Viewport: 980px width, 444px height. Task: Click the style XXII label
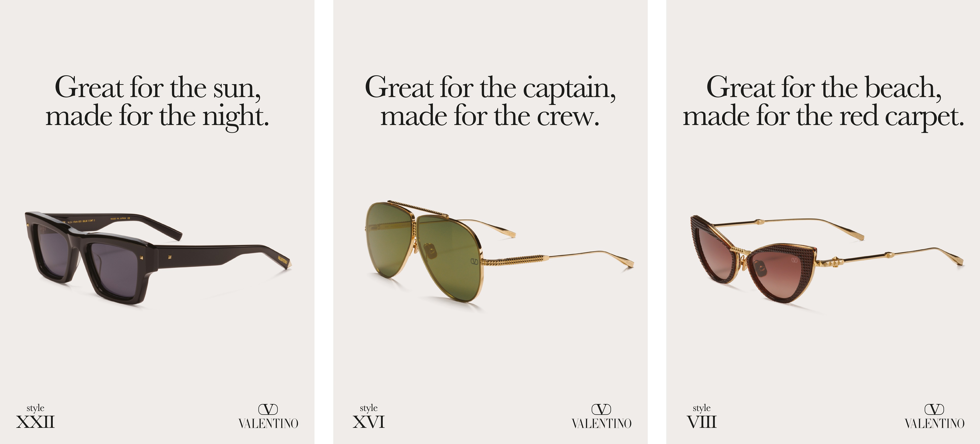pyautogui.click(x=36, y=417)
